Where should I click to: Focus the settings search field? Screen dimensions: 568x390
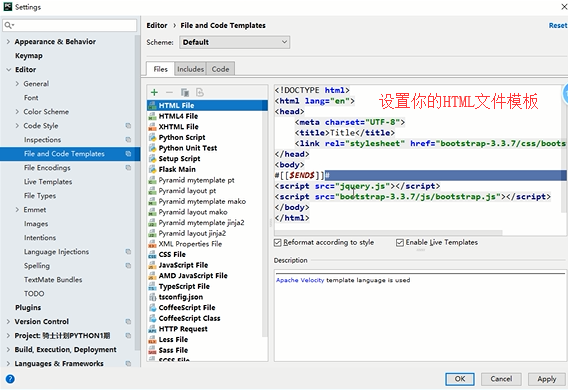[70, 25]
